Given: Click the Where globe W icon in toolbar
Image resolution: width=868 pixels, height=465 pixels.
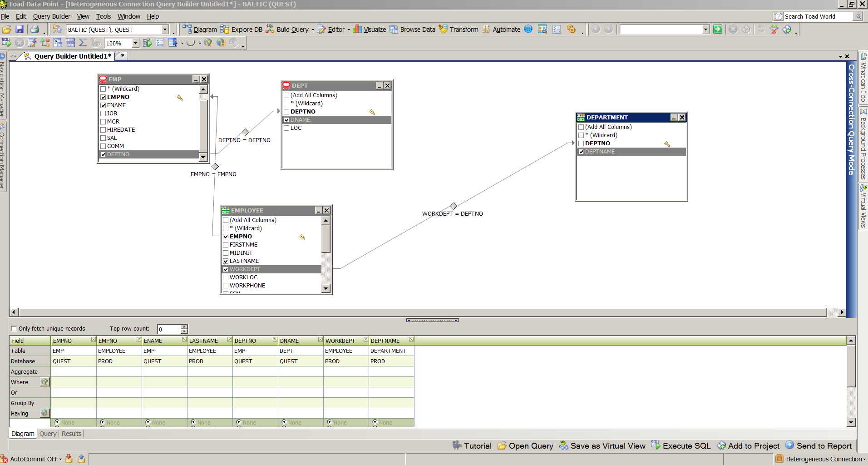Looking at the screenshot, I should click(x=208, y=43).
